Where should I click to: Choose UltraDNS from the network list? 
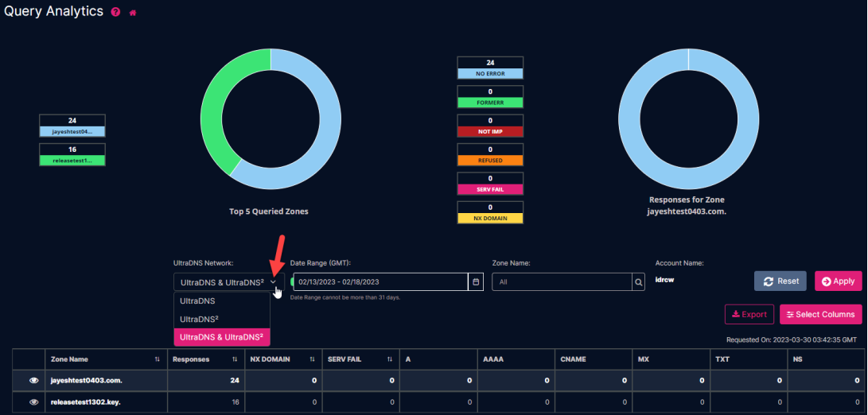point(222,301)
